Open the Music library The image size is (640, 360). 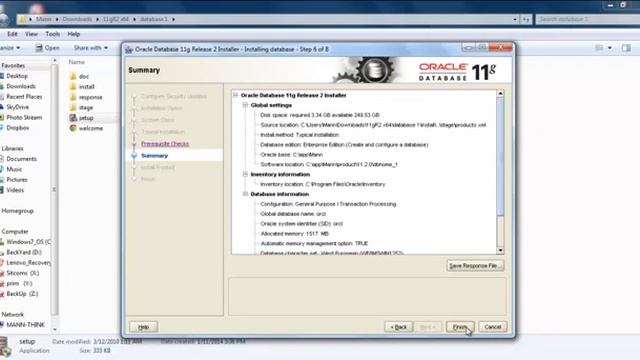(x=14, y=169)
